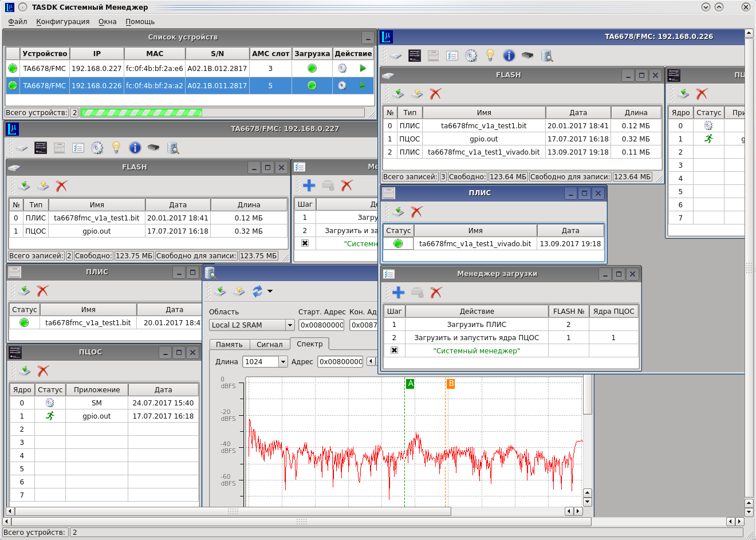Open the dropdown arrow beside the blue refresh icon

[x=270, y=291]
